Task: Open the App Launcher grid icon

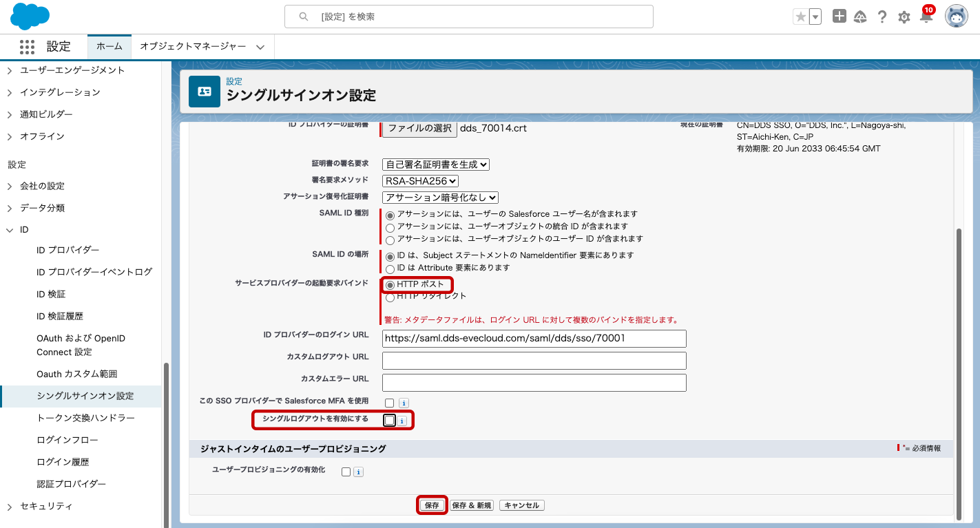Action: coord(27,47)
